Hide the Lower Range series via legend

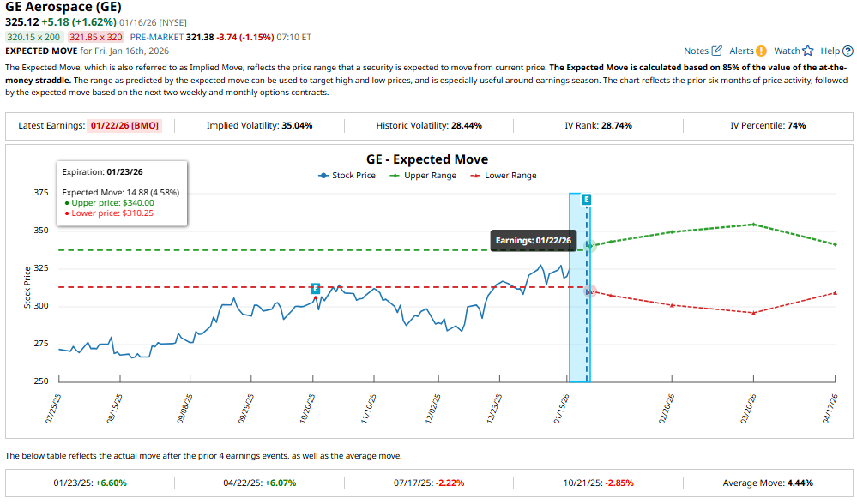(504, 176)
